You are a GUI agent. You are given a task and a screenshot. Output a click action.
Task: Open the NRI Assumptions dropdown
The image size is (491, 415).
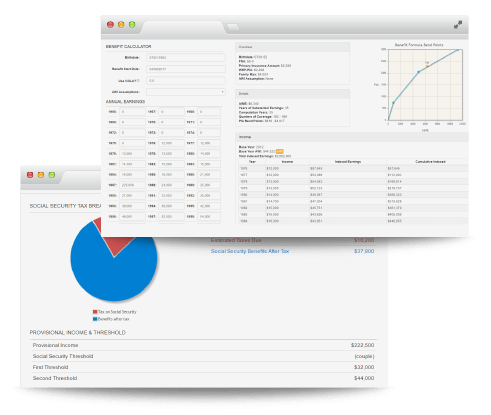click(x=186, y=92)
